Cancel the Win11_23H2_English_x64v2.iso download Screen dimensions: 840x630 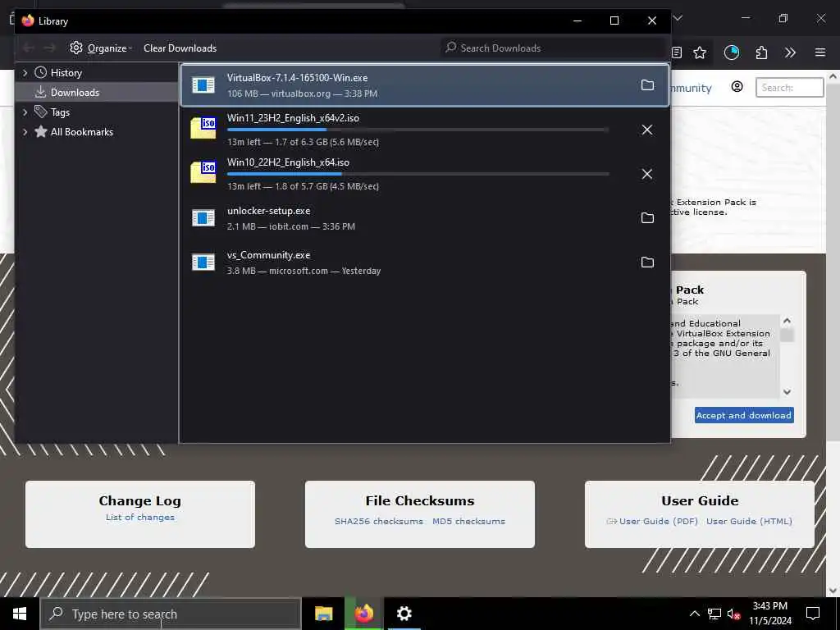coord(647,130)
